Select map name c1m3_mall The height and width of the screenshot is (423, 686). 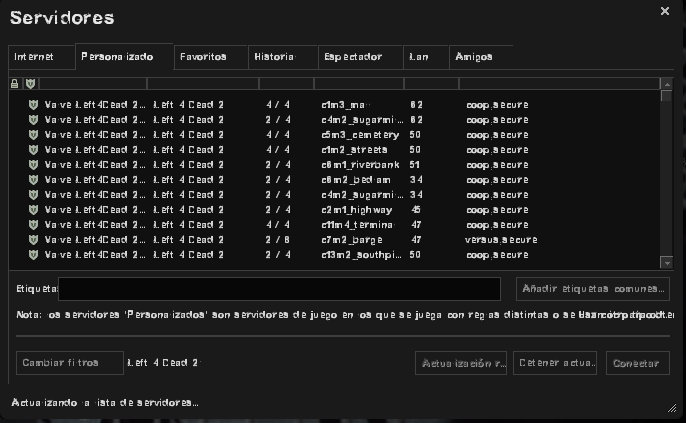[x=345, y=105]
